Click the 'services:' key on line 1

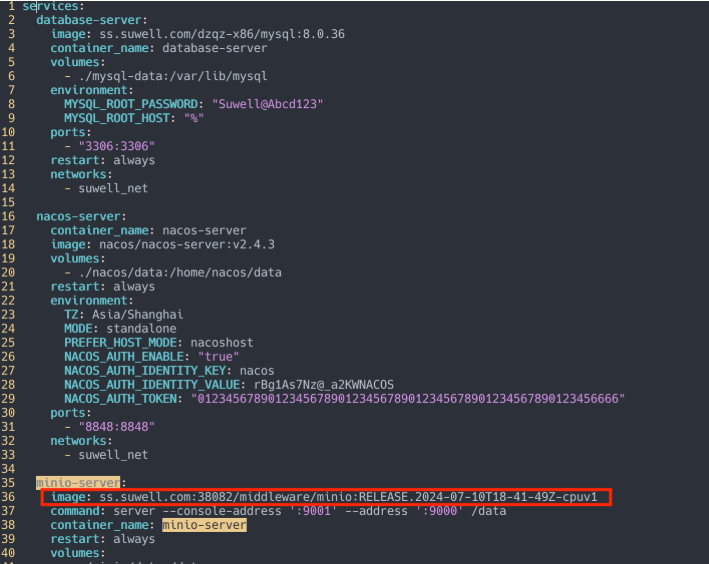pyautogui.click(x=53, y=6)
